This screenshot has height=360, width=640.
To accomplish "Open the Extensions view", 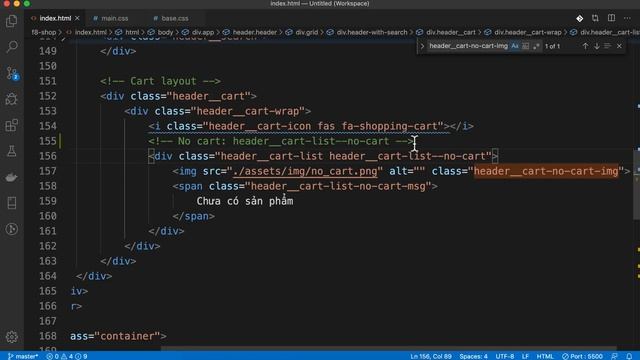I will tap(11, 125).
